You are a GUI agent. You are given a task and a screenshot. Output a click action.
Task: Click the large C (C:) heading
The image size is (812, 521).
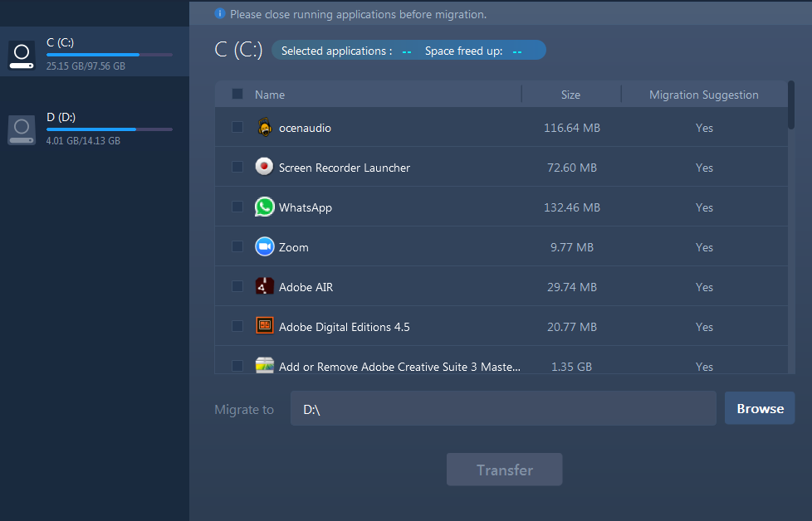pos(238,50)
